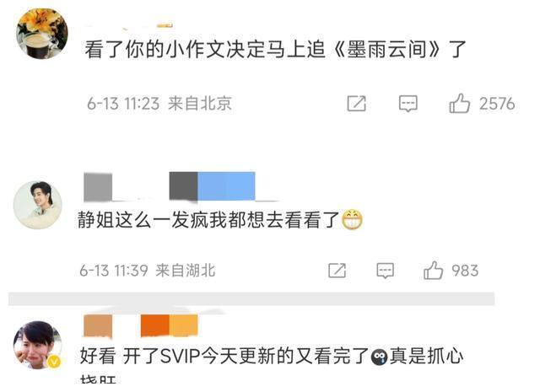This screenshot has width=540, height=392.
Task: Tap the crying emoji in the SVIP comment
Action: point(379,357)
